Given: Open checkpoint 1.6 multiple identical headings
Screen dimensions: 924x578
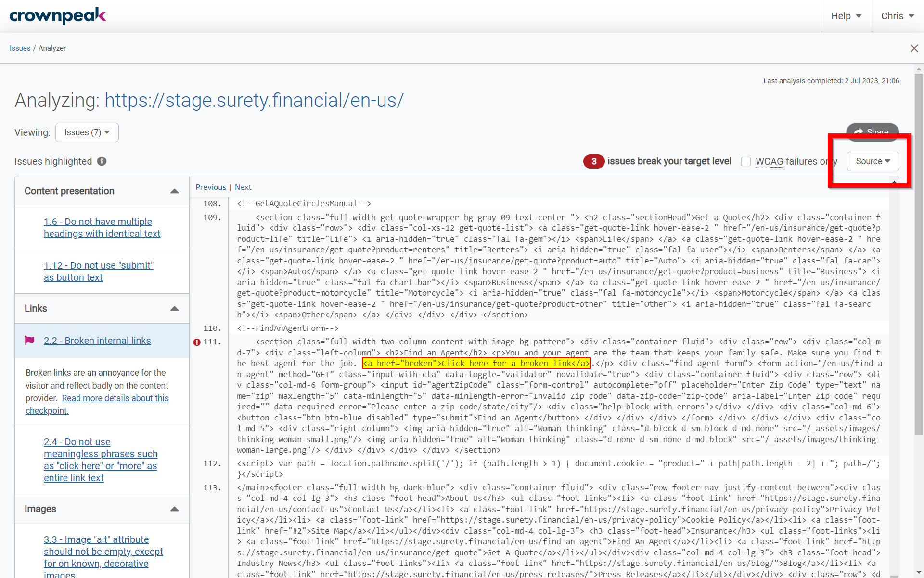Looking at the screenshot, I should (102, 228).
